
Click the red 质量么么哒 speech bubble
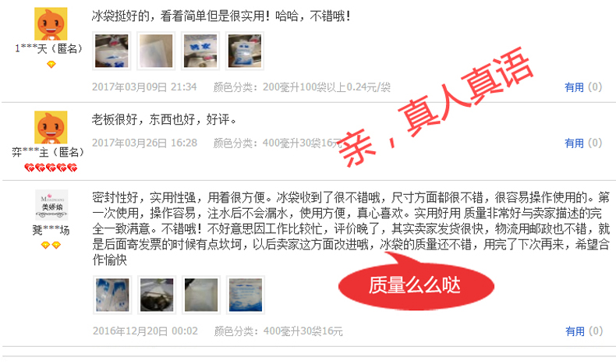pyautogui.click(x=416, y=282)
